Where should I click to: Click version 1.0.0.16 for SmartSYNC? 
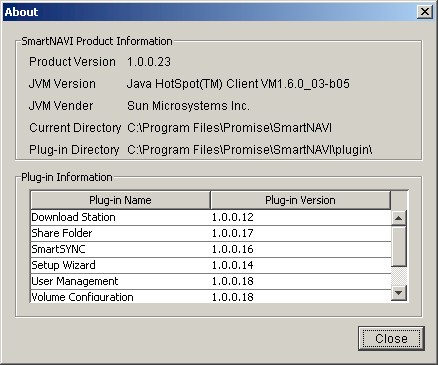(x=233, y=249)
